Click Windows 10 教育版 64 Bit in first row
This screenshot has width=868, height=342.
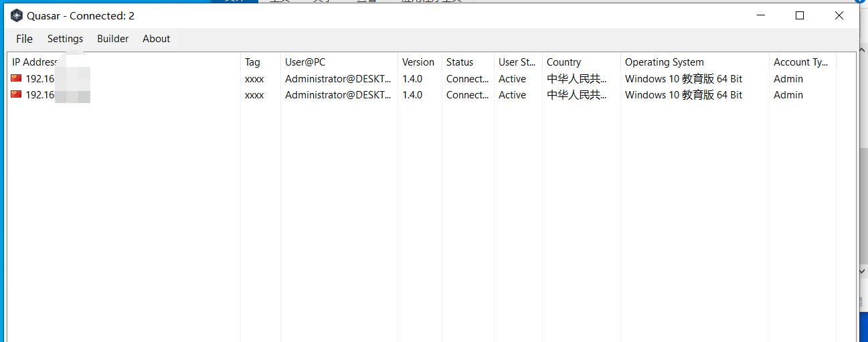click(x=683, y=79)
